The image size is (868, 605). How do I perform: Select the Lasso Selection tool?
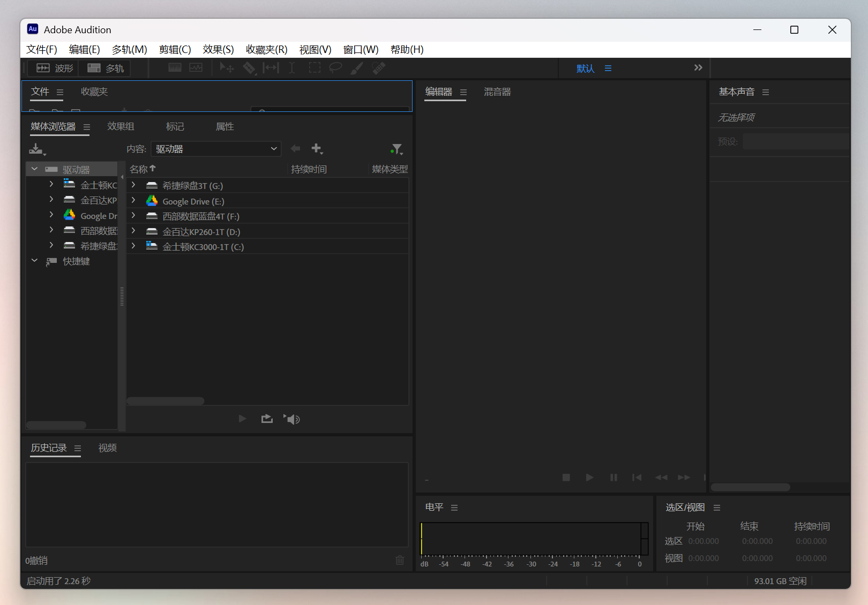pyautogui.click(x=335, y=67)
